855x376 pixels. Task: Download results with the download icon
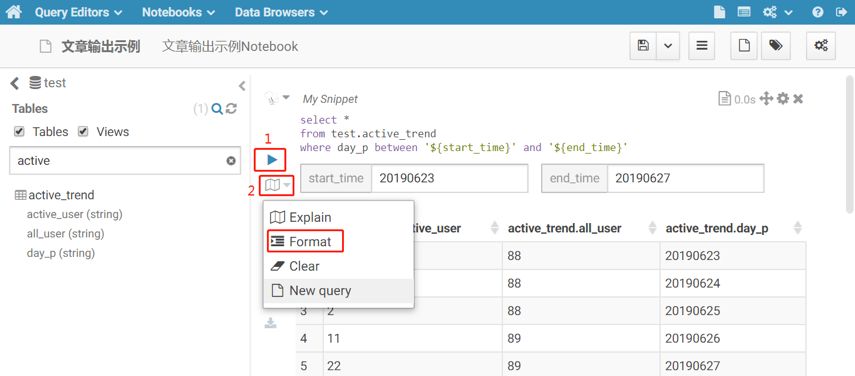pyautogui.click(x=270, y=323)
